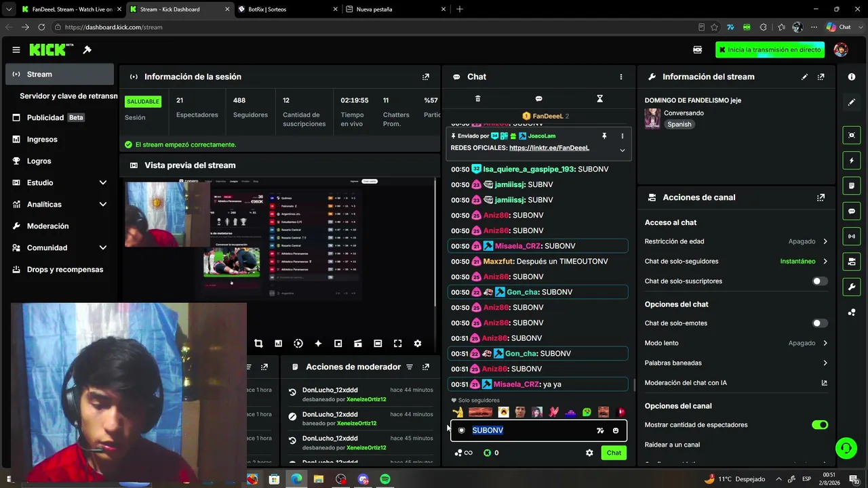868x488 pixels.
Task: Click the sparkle icon under stream preview
Action: tap(318, 344)
